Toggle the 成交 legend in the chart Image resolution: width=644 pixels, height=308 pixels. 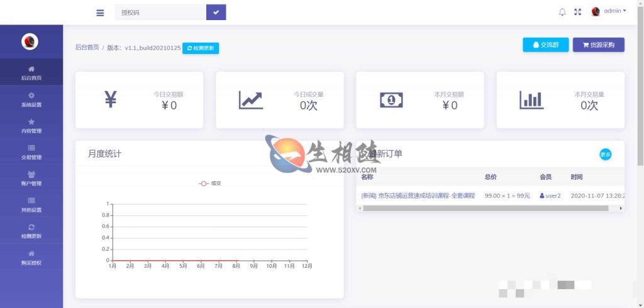(x=210, y=184)
